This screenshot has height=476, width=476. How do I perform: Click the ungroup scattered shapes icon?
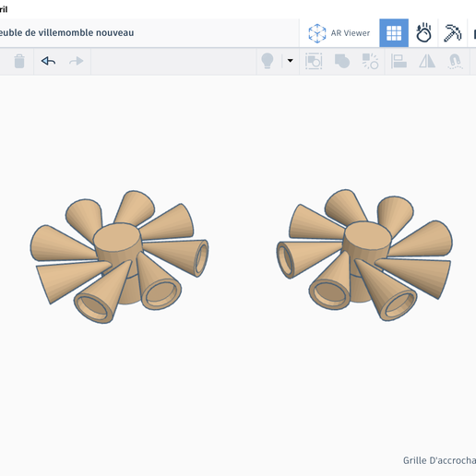(x=370, y=61)
